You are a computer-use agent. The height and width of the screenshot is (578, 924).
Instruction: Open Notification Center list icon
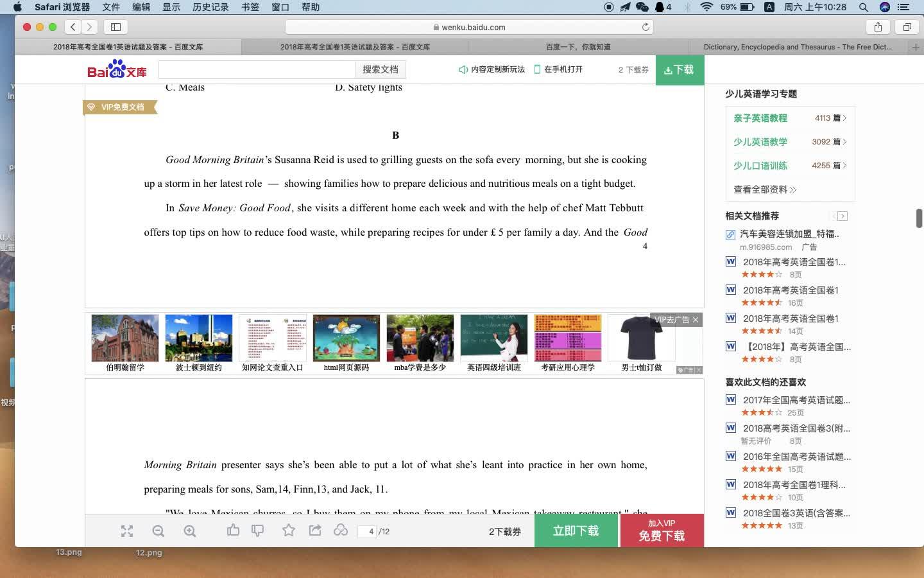pyautogui.click(x=904, y=7)
